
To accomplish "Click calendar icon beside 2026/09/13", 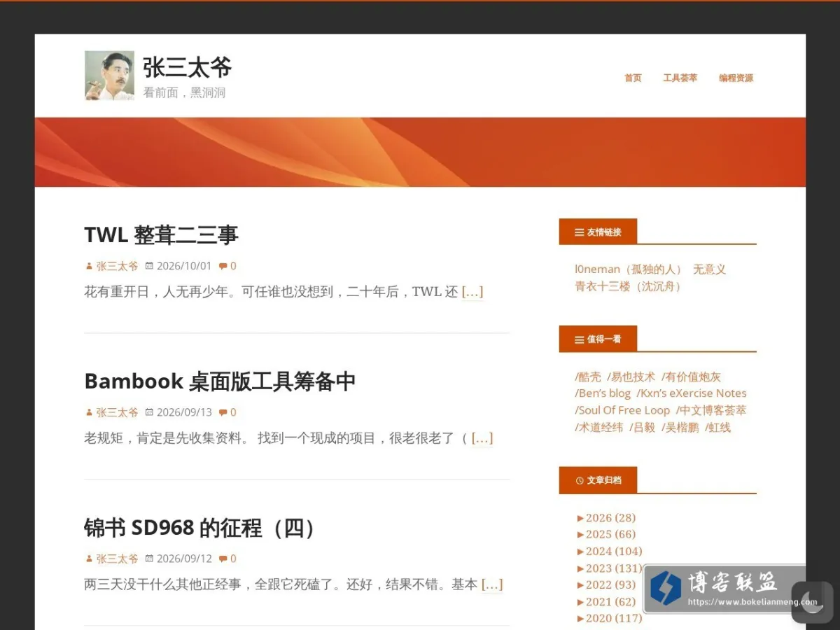I will pos(149,412).
